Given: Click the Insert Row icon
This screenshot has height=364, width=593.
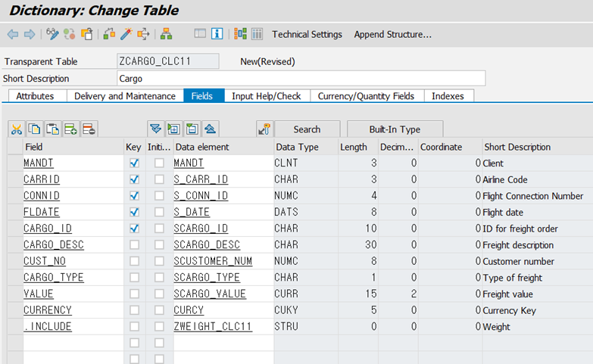Looking at the screenshot, I should (x=70, y=129).
